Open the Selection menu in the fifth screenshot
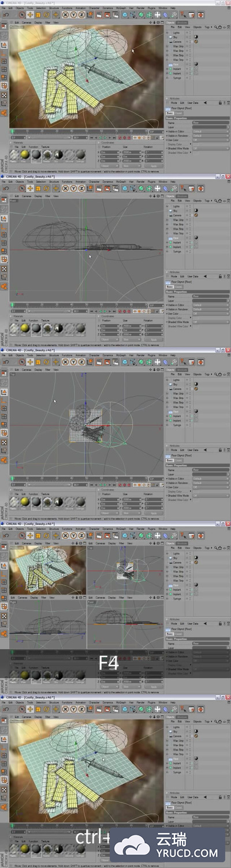Screen dimensions: 231x868 point(41,702)
